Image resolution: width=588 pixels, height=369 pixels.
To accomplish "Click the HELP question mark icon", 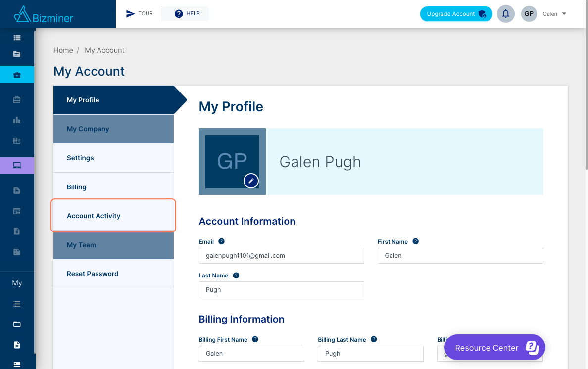I will pyautogui.click(x=179, y=14).
